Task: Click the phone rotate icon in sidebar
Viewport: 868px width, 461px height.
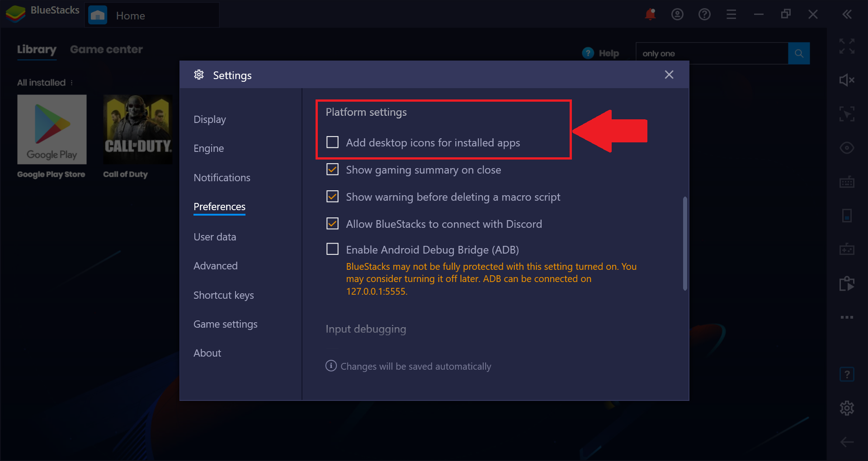Action: 847,216
